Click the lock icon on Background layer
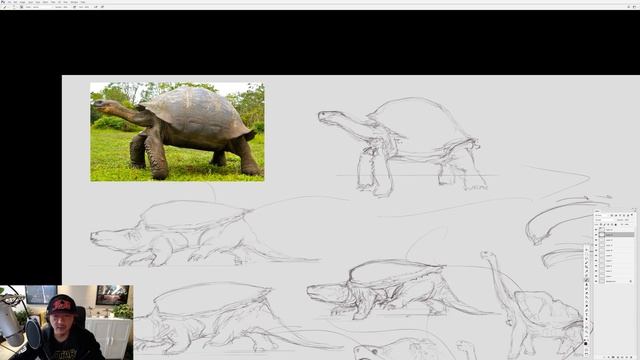This screenshot has height=360, width=640. tap(631, 281)
